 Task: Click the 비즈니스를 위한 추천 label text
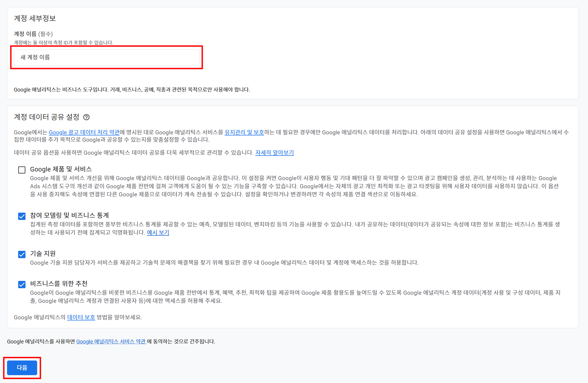pos(59,284)
